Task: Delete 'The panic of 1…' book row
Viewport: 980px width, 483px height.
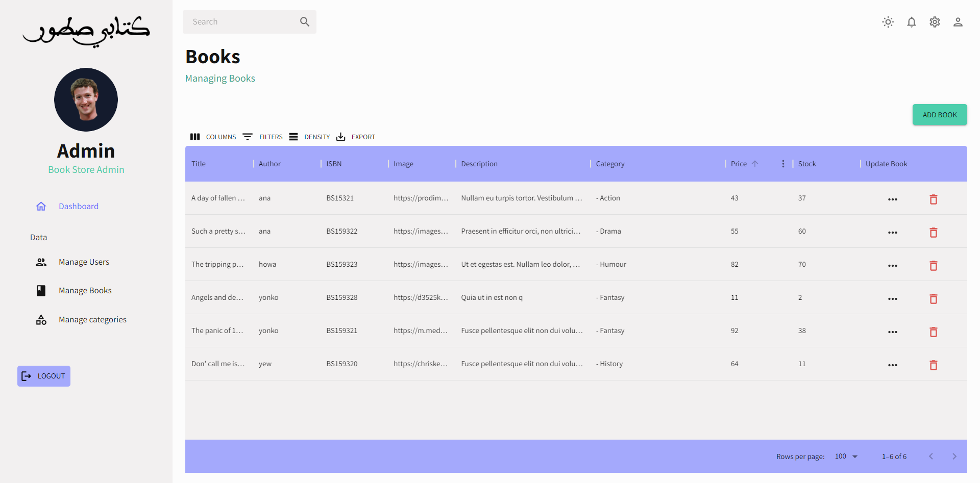Action: point(934,332)
